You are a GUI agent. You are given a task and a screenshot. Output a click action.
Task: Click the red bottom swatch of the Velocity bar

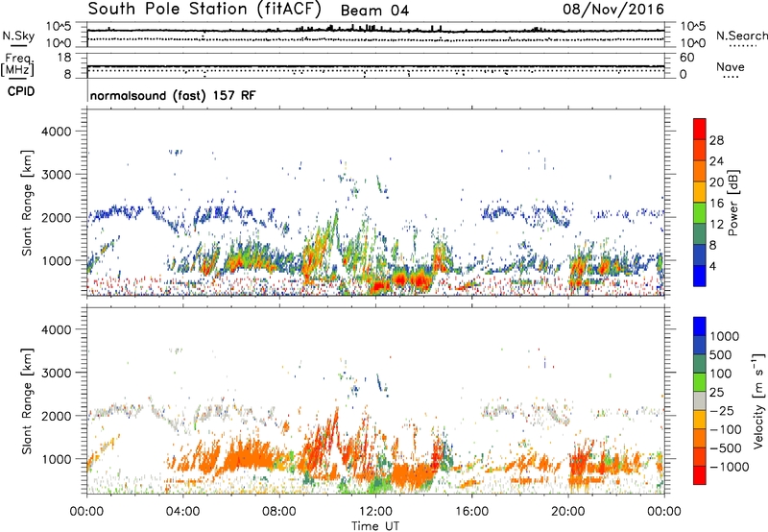[700, 475]
